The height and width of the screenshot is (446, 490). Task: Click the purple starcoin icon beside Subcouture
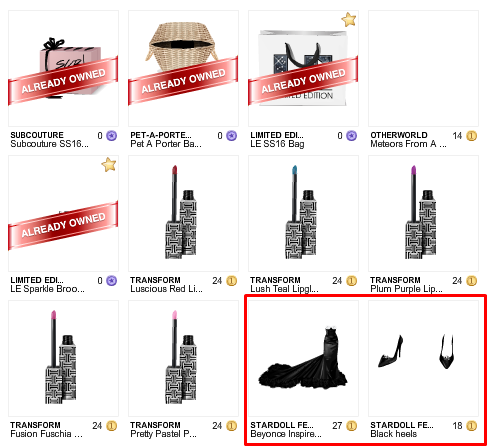pyautogui.click(x=112, y=136)
